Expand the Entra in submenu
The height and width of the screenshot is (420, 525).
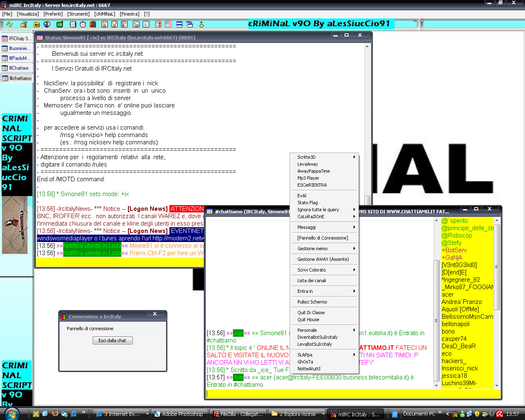(x=324, y=291)
